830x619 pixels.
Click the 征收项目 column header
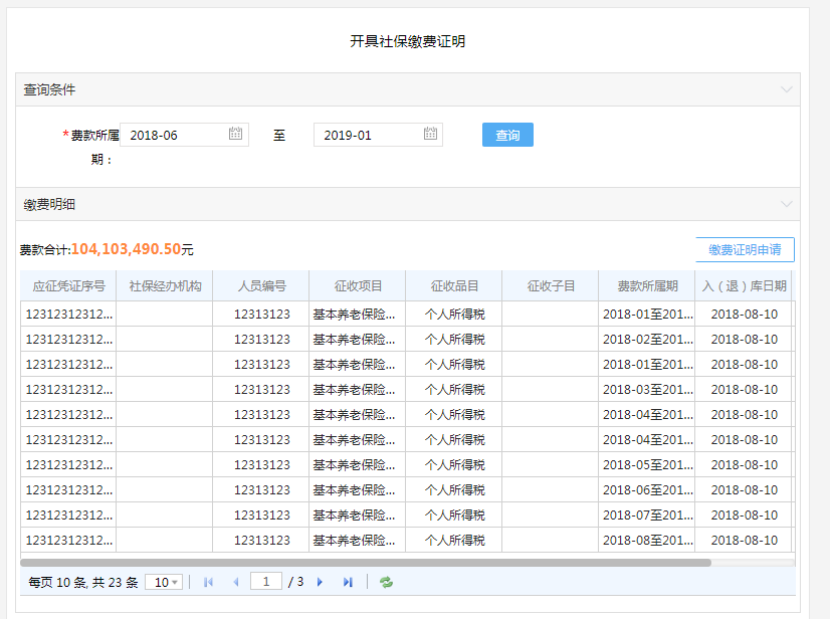tap(358, 286)
